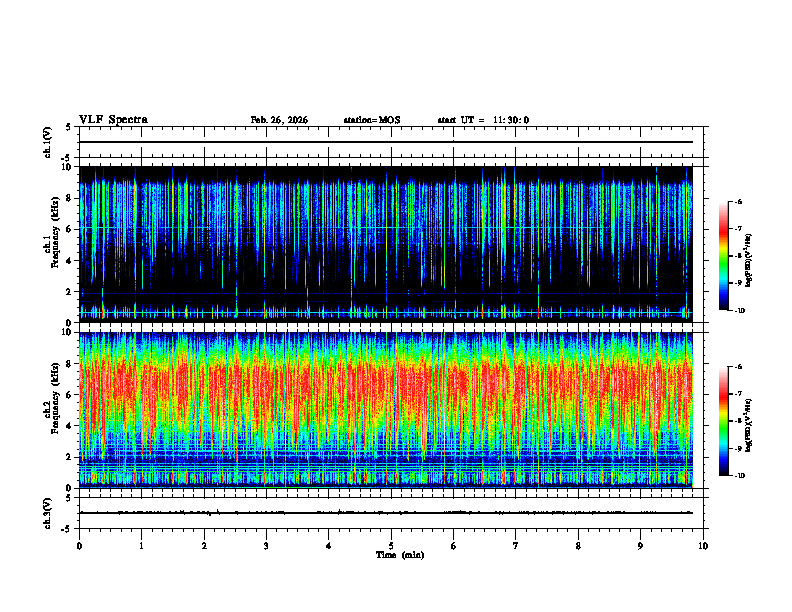Click the ch.2 spectrogram color scale bar
The height and width of the screenshot is (612, 792).
723,421
